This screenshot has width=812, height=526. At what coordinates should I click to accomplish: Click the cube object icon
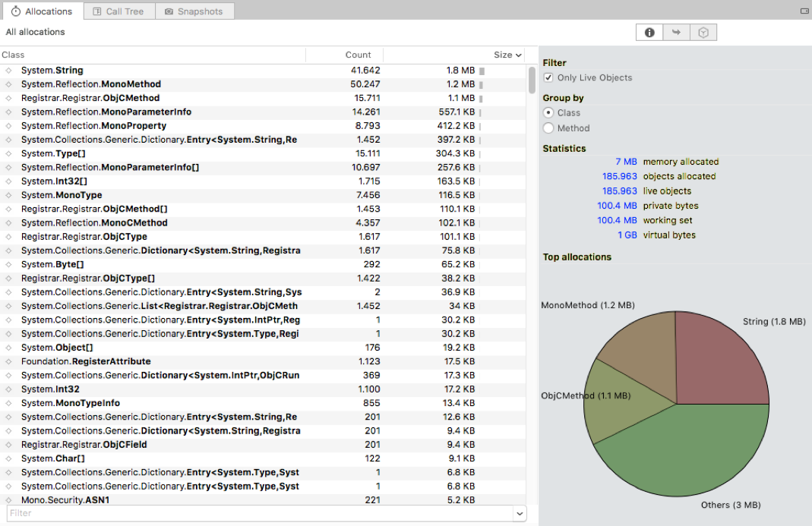703,33
